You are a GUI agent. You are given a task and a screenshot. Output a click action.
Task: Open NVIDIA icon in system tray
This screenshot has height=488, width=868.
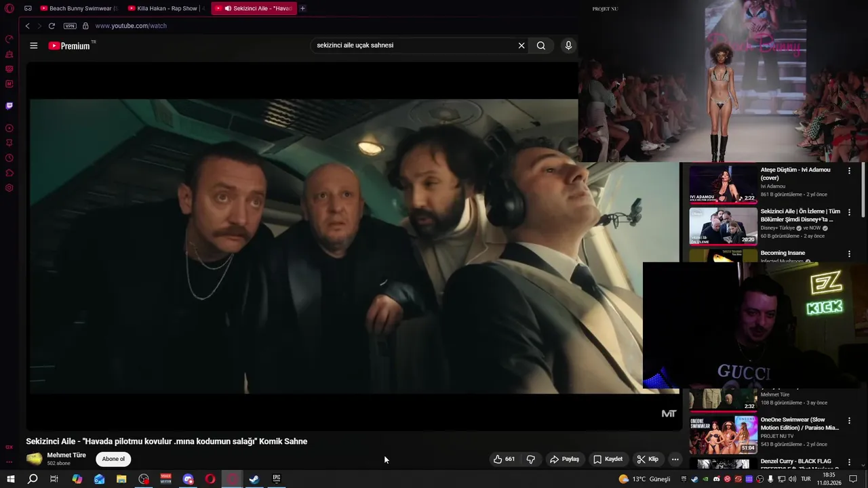pos(705,479)
